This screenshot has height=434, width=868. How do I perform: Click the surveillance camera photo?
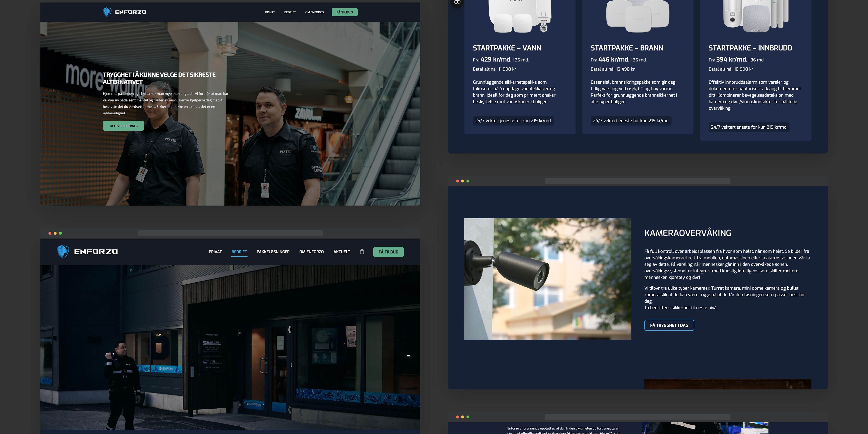pyautogui.click(x=548, y=279)
